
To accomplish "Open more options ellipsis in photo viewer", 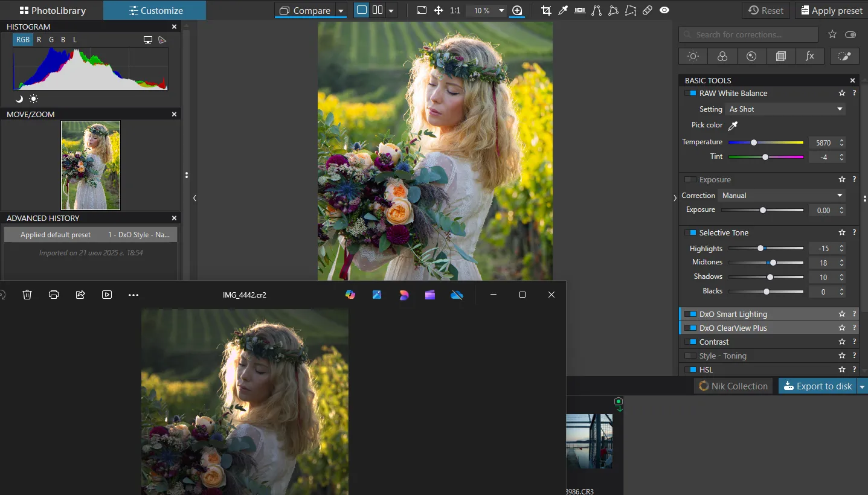I will (x=133, y=295).
